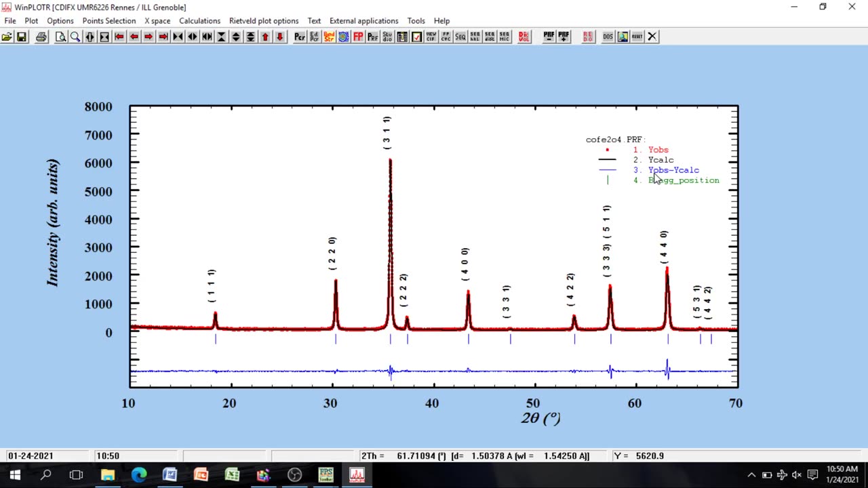Click the red down arrow icon
The image size is (868, 488).
pos(279,37)
